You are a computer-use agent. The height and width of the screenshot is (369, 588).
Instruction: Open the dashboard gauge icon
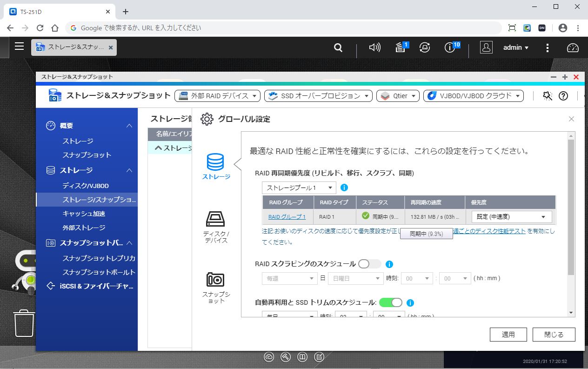(573, 47)
